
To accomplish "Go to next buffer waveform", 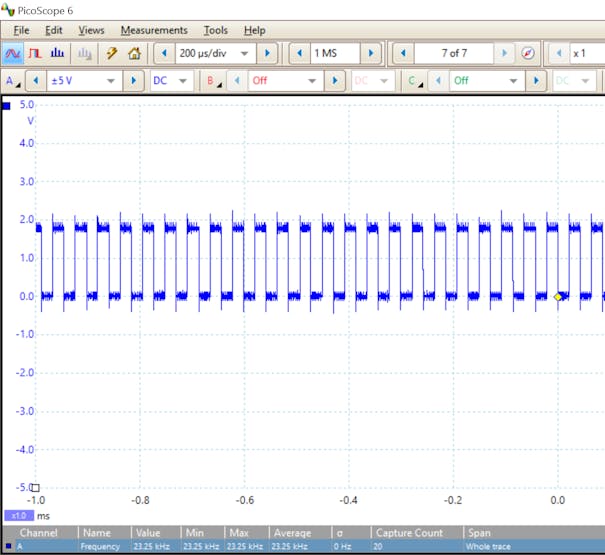I will 504,53.
